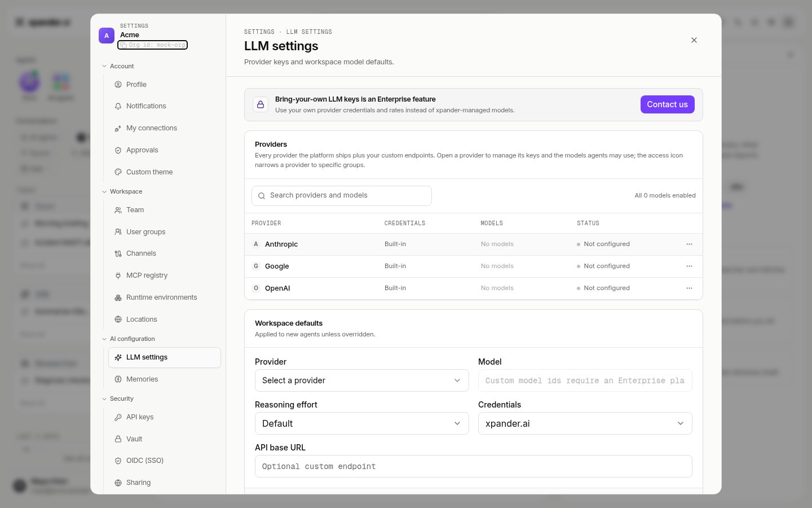Click the API keys key icon
The height and width of the screenshot is (508, 812).
(x=118, y=417)
